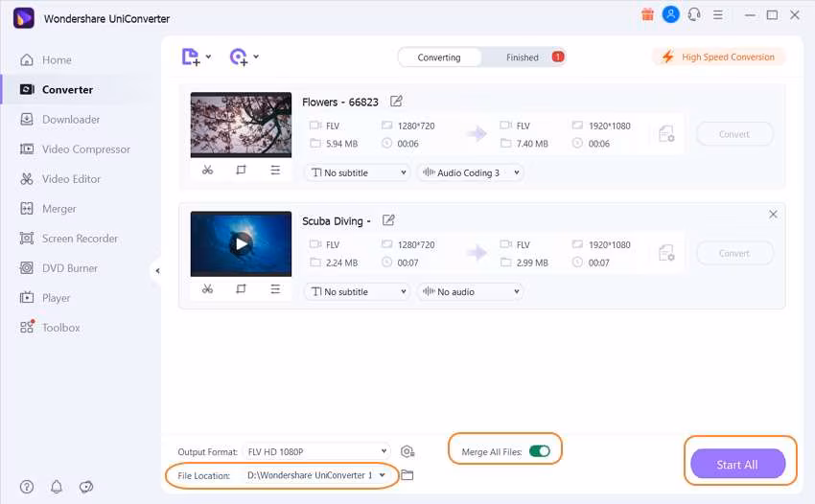Open the feedback chat icon
This screenshot has width=815, height=504.
[x=86, y=487]
